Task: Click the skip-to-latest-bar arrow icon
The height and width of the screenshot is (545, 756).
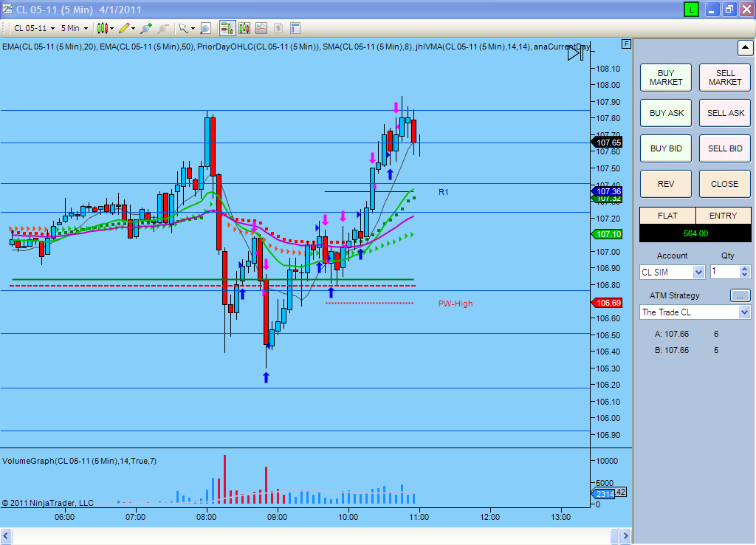Action: 575,52
